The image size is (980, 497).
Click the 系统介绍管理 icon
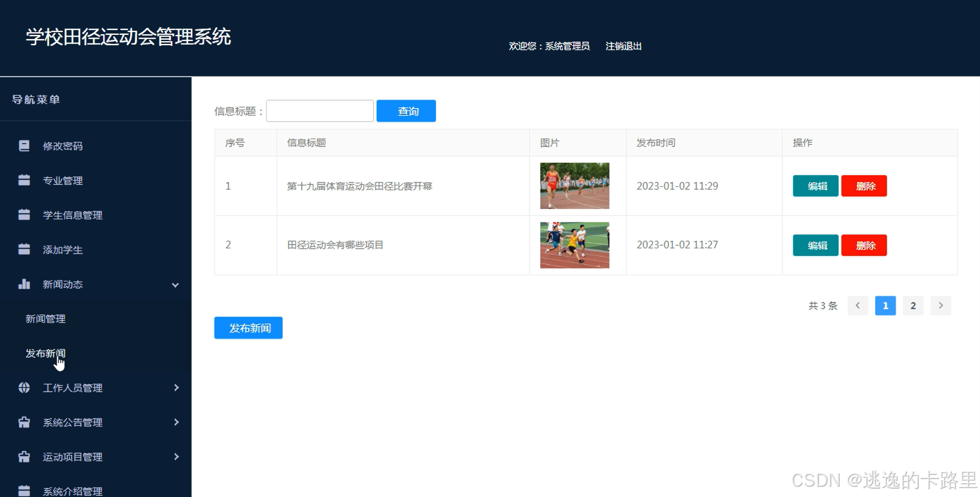pyautogui.click(x=24, y=491)
